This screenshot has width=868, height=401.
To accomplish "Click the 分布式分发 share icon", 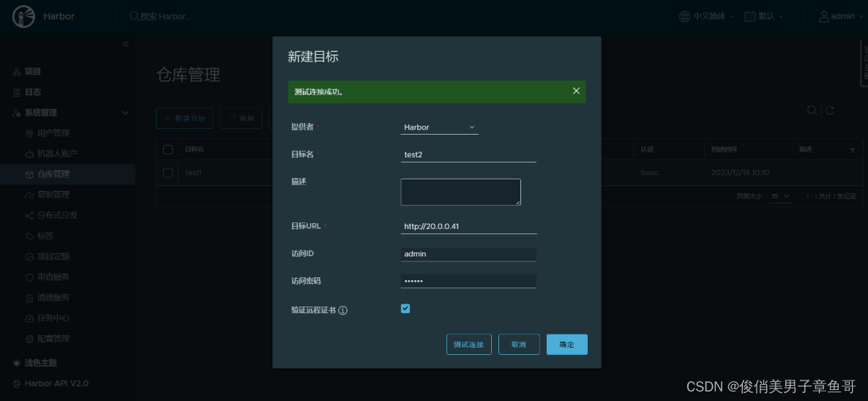I will (x=29, y=215).
